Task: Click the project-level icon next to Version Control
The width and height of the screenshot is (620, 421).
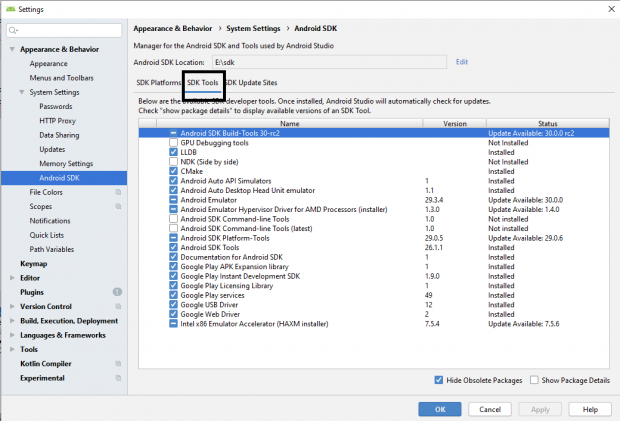Action: (118, 306)
